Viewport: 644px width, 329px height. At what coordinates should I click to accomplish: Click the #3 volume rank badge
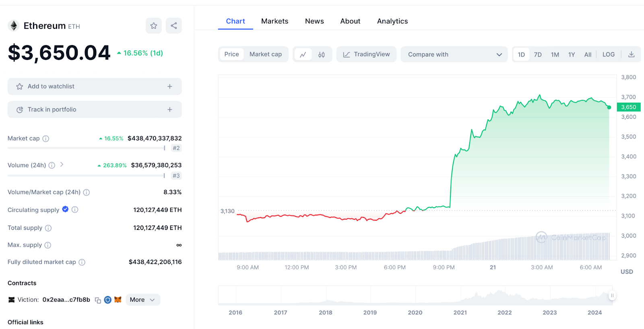pyautogui.click(x=176, y=176)
